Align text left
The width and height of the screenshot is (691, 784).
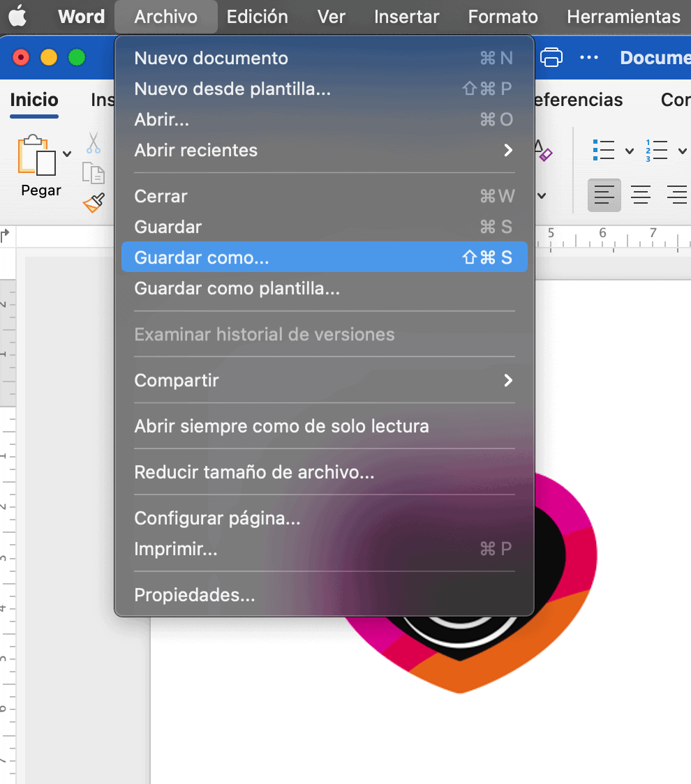604,195
